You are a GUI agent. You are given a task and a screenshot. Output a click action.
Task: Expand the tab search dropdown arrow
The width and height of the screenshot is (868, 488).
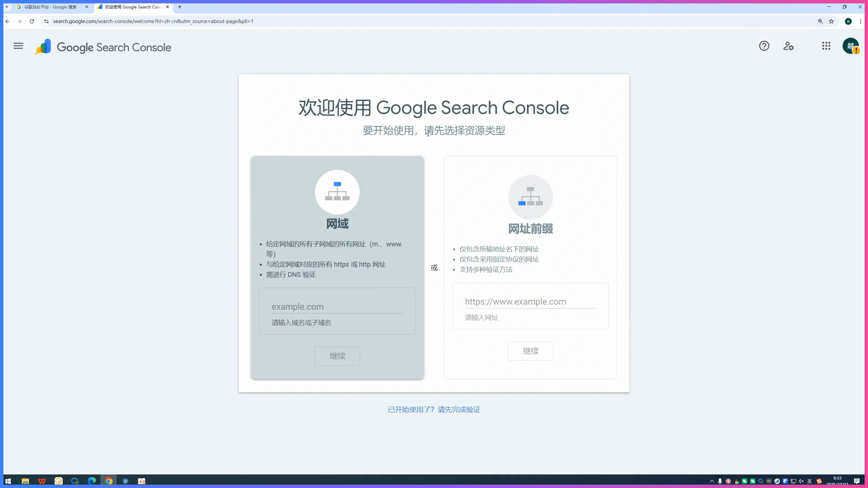point(6,7)
